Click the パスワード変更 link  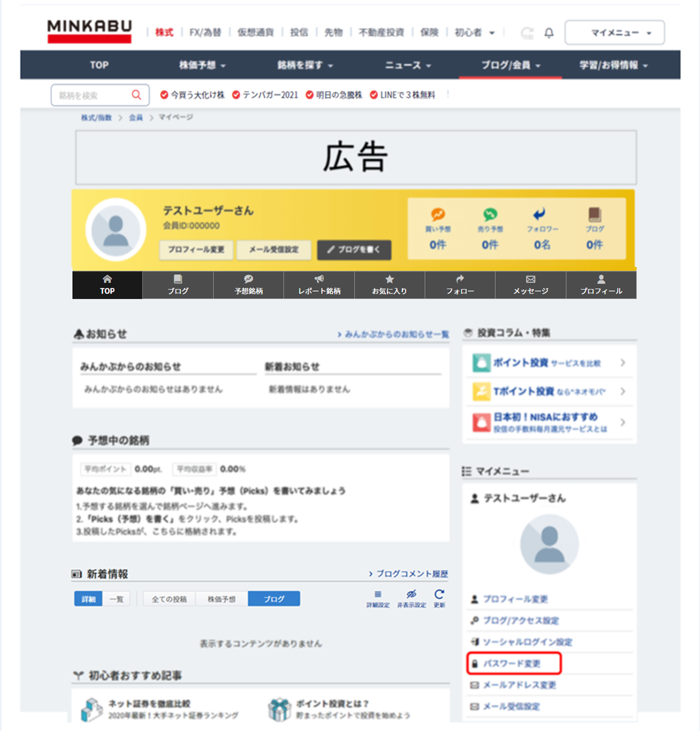click(512, 664)
